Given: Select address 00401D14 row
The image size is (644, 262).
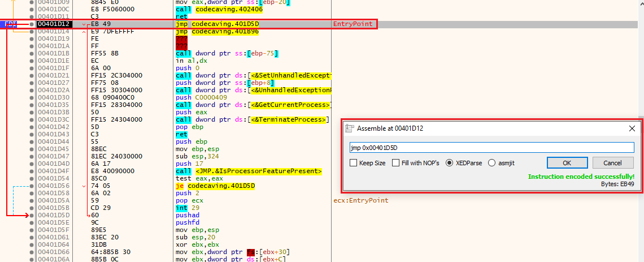Looking at the screenshot, I should pyautogui.click(x=55, y=31).
